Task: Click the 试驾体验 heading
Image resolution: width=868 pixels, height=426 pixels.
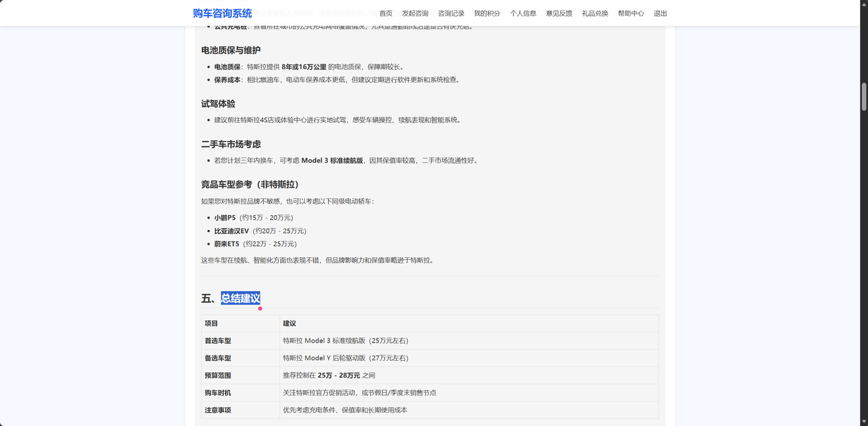Action: pyautogui.click(x=218, y=104)
